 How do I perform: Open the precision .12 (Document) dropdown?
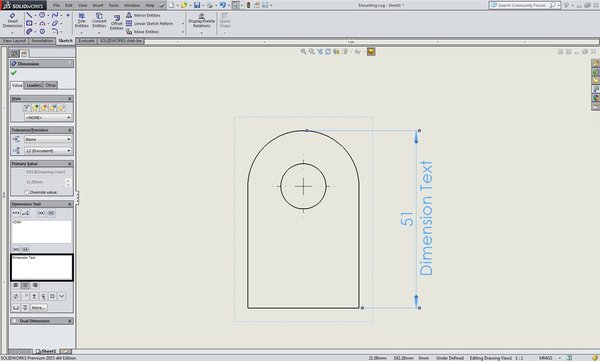tap(48, 151)
